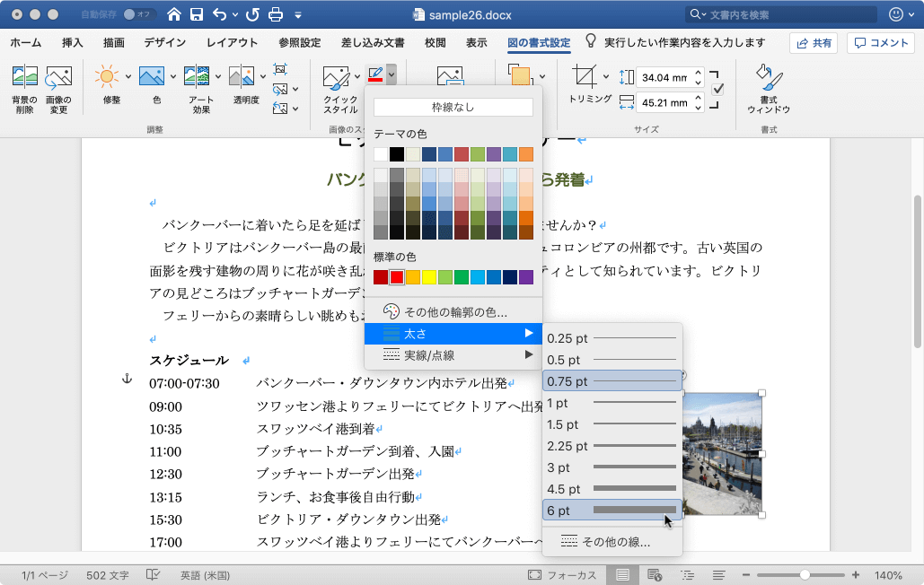This screenshot has width=924, height=585.
Task: Toggle the lock aspect ratio checkbox
Action: pos(717,89)
